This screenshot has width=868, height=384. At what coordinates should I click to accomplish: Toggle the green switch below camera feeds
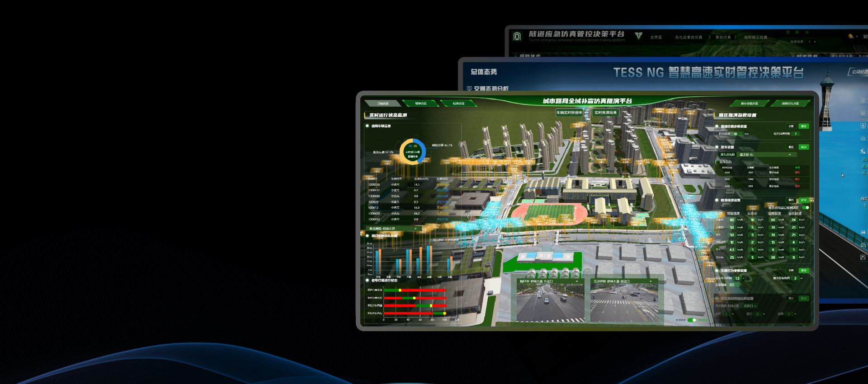tap(692, 320)
